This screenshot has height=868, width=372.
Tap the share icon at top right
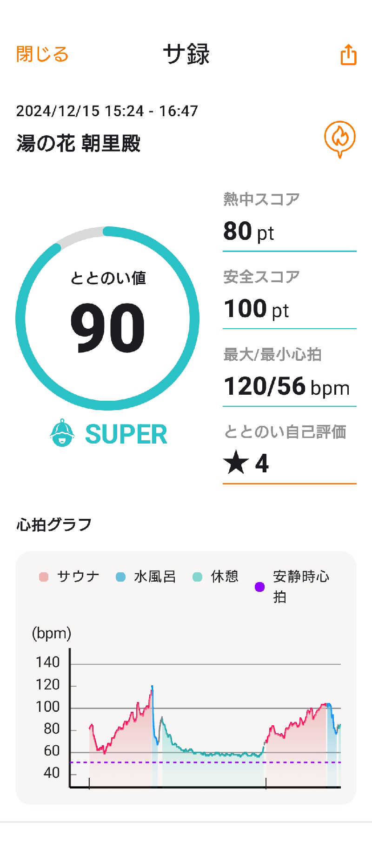pos(348,55)
